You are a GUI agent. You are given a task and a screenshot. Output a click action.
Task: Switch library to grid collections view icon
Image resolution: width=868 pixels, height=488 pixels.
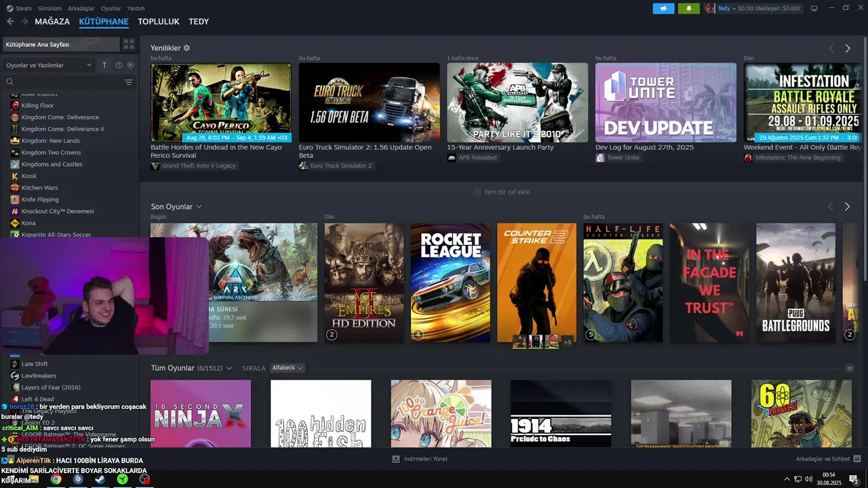129,44
